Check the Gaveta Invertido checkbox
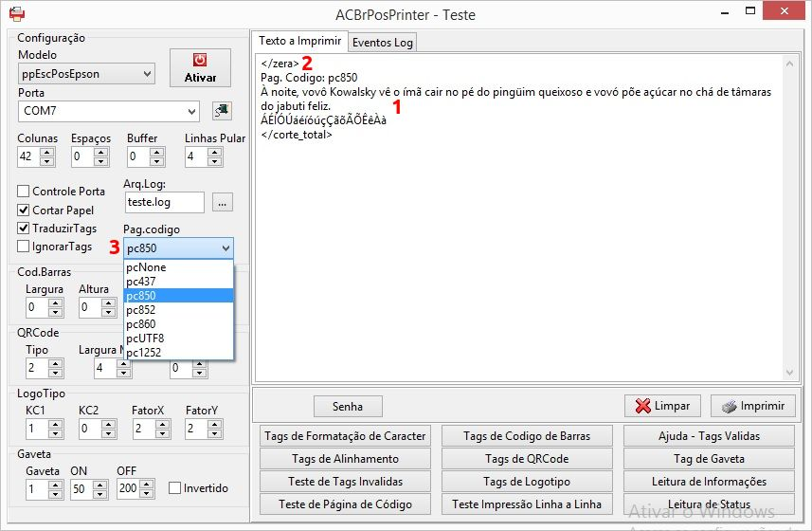This screenshot has height=531, width=812. [x=175, y=488]
